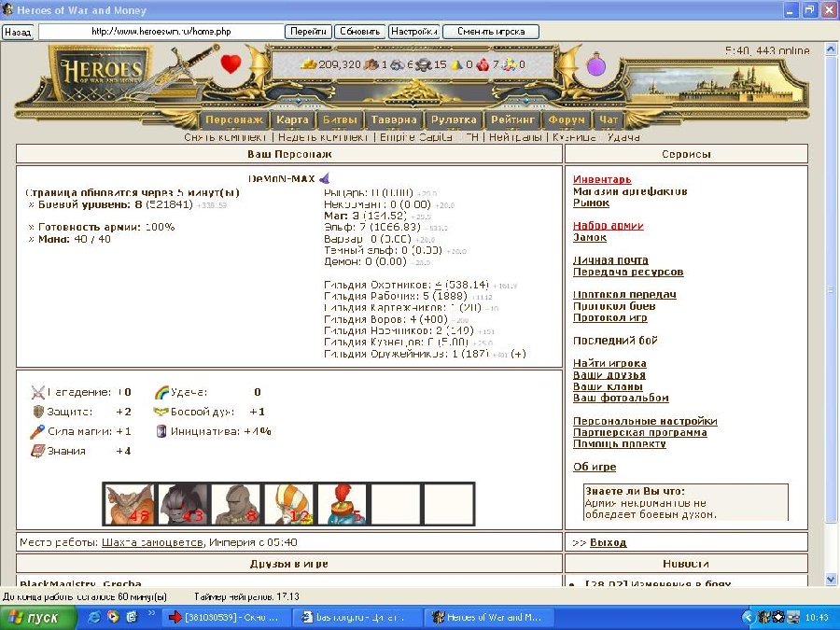Open the пуск Start menu

[36, 618]
